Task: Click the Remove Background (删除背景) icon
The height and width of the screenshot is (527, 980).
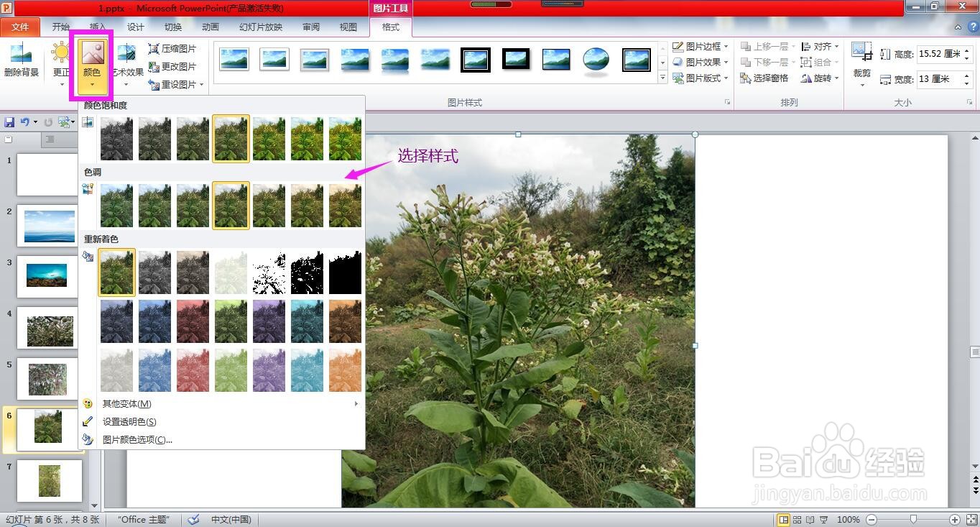Action: [x=22, y=53]
